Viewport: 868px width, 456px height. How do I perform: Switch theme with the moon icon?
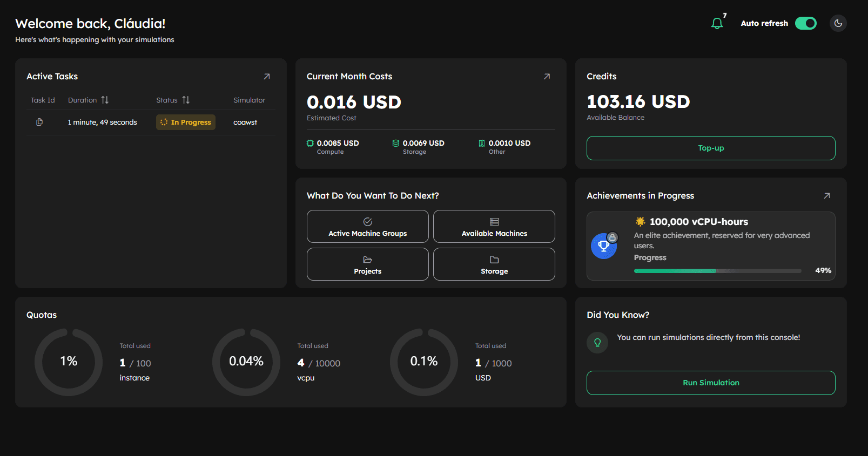point(838,23)
